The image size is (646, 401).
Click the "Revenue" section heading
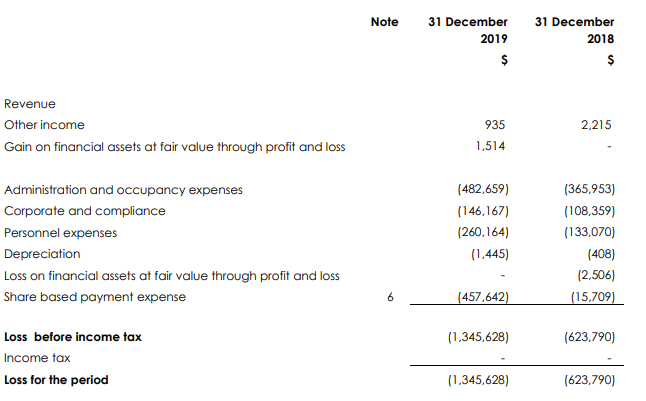tap(30, 104)
